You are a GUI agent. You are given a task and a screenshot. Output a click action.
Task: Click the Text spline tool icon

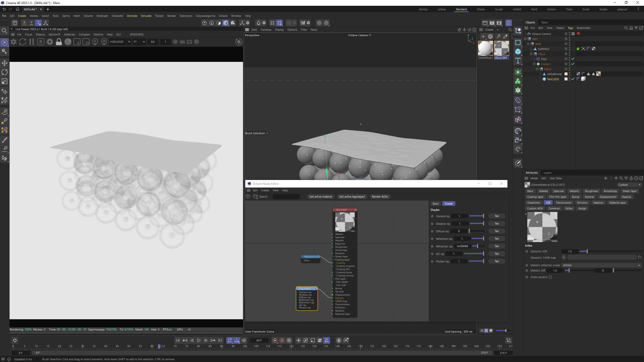[518, 61]
